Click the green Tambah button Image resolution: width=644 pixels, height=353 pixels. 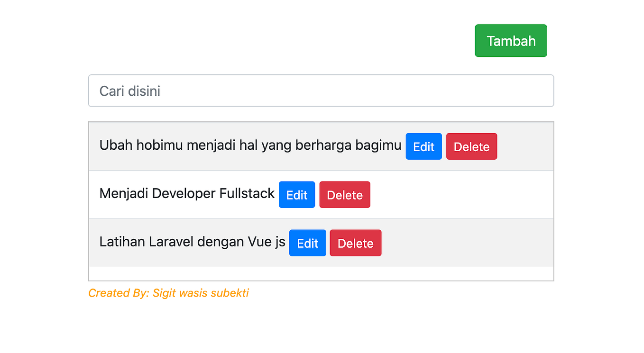[511, 40]
